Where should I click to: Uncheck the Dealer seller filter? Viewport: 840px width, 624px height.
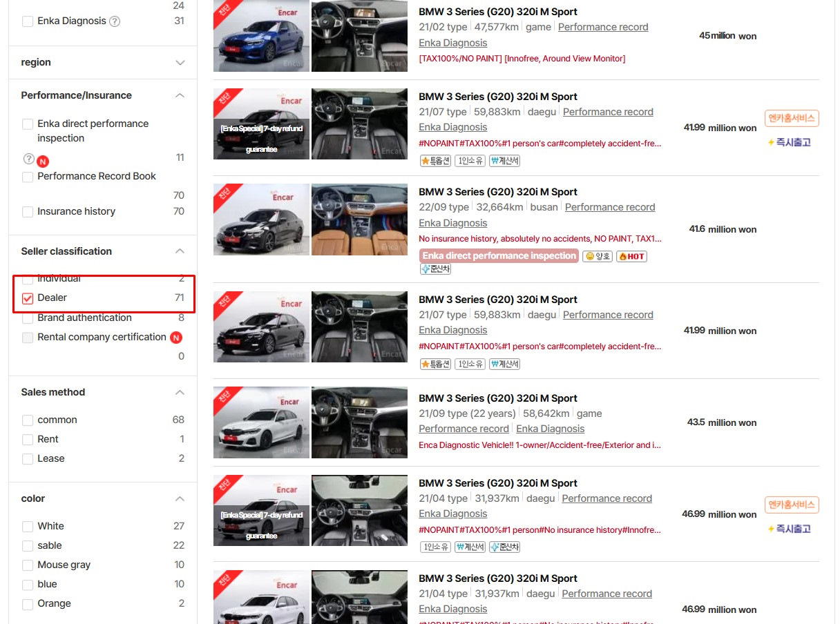(x=28, y=298)
